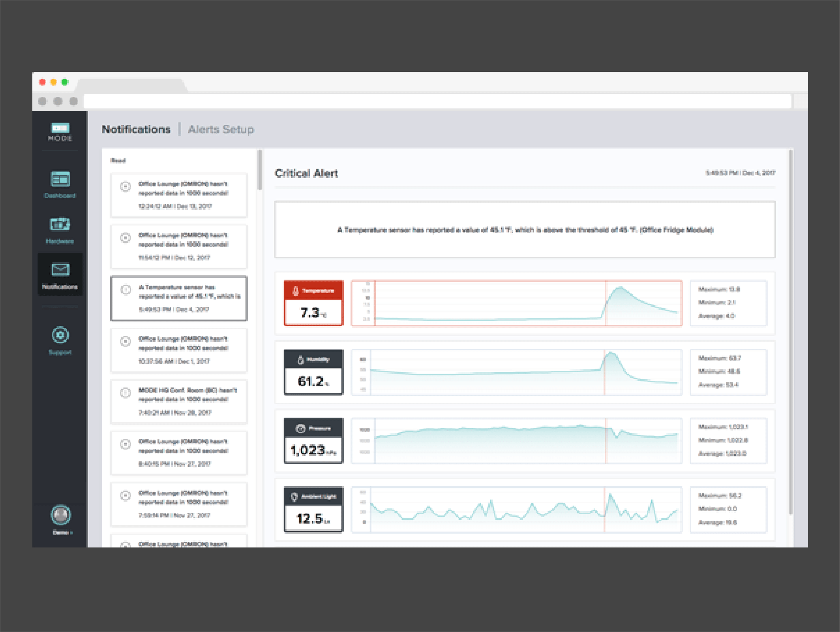
Task: Open the Support lifebuoy icon
Action: click(x=60, y=335)
